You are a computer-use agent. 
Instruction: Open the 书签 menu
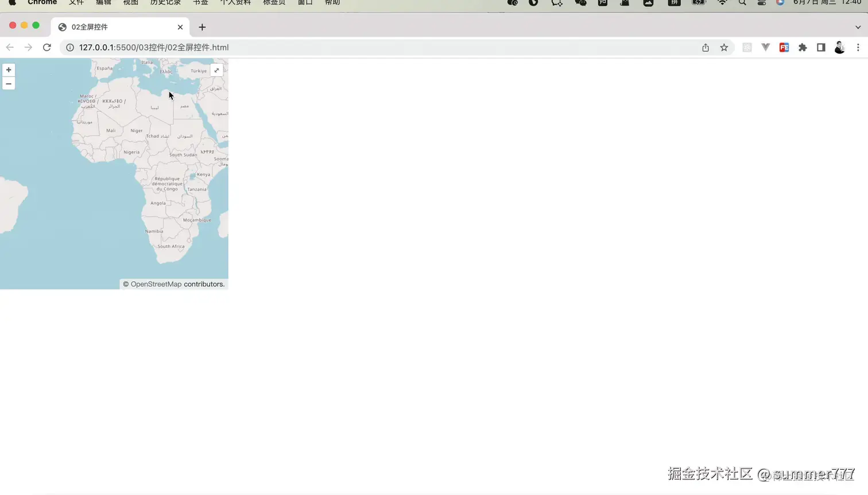(x=200, y=2)
